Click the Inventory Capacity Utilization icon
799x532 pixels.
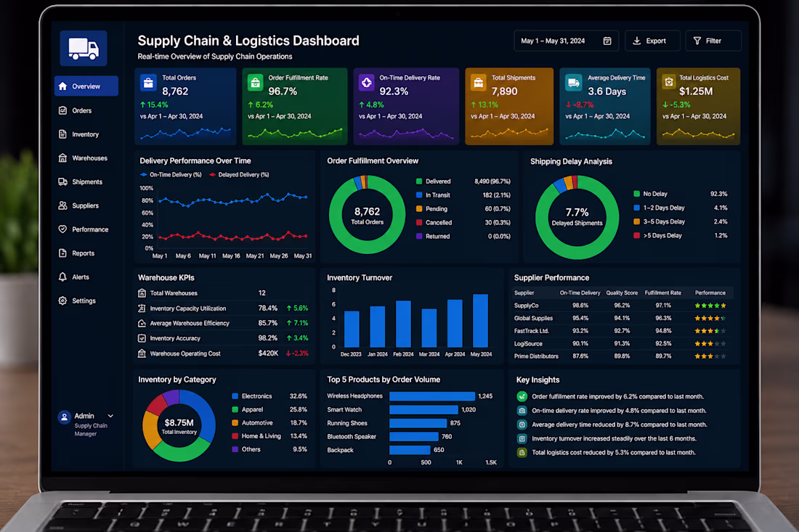(x=142, y=308)
